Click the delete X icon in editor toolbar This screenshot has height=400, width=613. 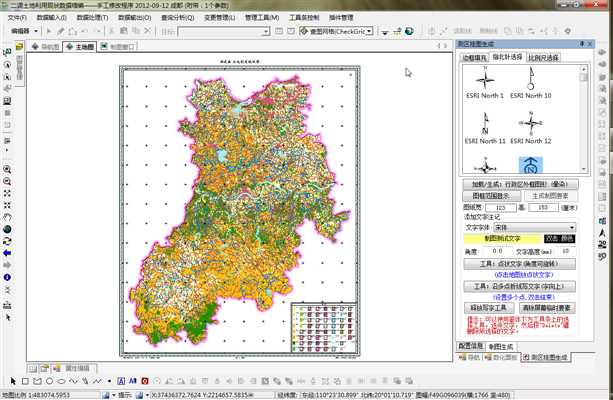(x=147, y=31)
